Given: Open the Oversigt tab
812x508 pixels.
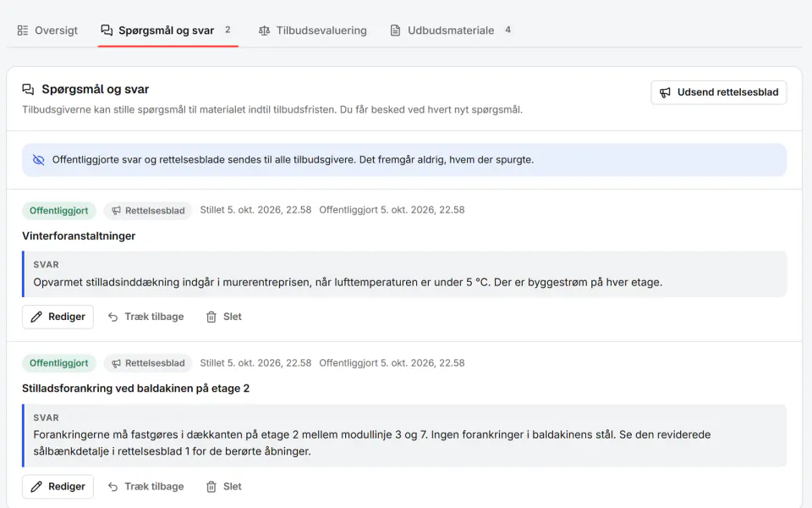Looking at the screenshot, I should pos(47,30).
